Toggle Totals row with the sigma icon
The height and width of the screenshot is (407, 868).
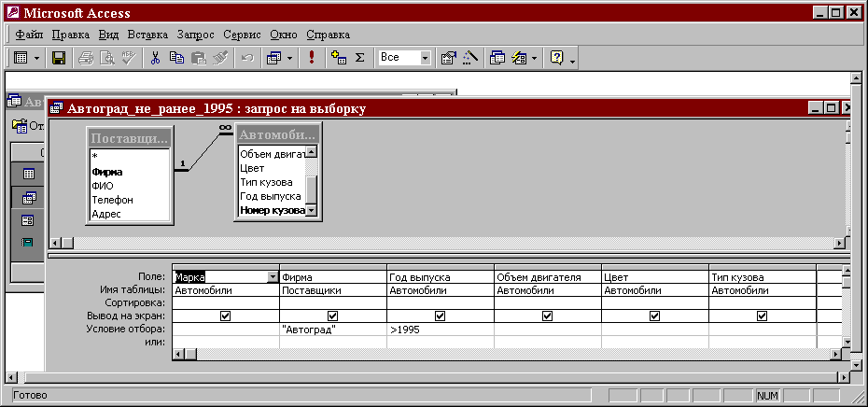click(x=360, y=58)
